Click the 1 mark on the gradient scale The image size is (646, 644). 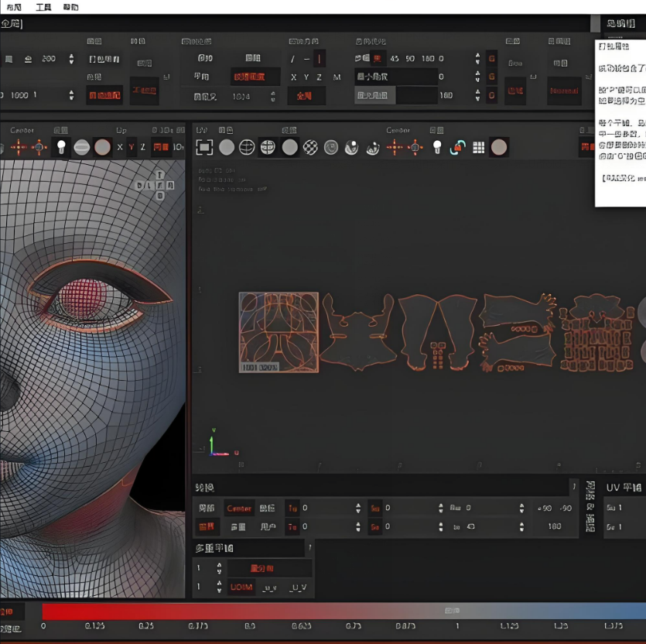click(x=457, y=626)
